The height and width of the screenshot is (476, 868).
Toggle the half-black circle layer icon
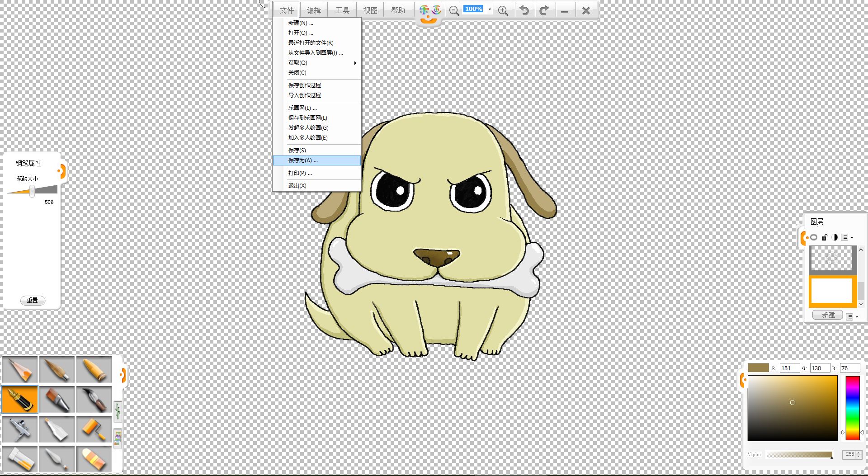click(835, 237)
